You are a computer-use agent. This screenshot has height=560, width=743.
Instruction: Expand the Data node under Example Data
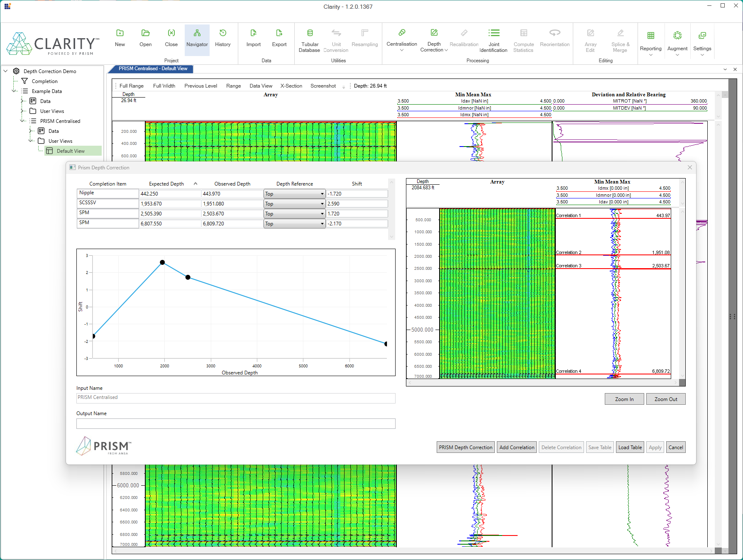[23, 101]
